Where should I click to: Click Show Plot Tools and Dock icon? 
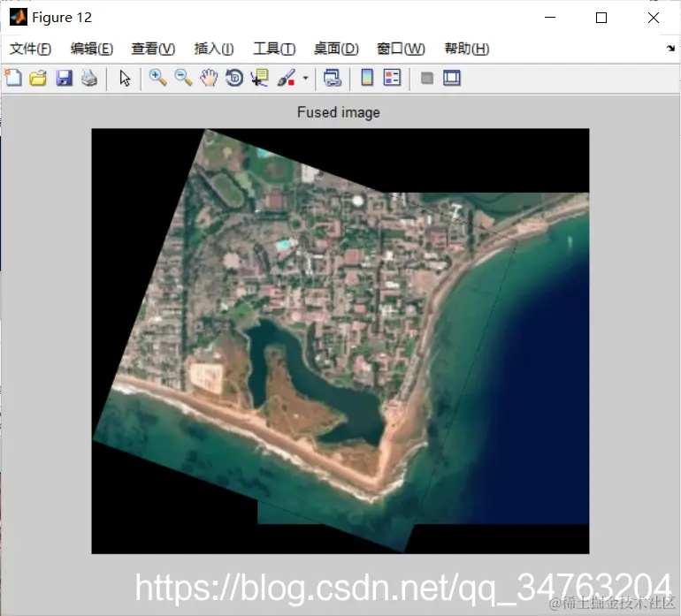(x=452, y=78)
